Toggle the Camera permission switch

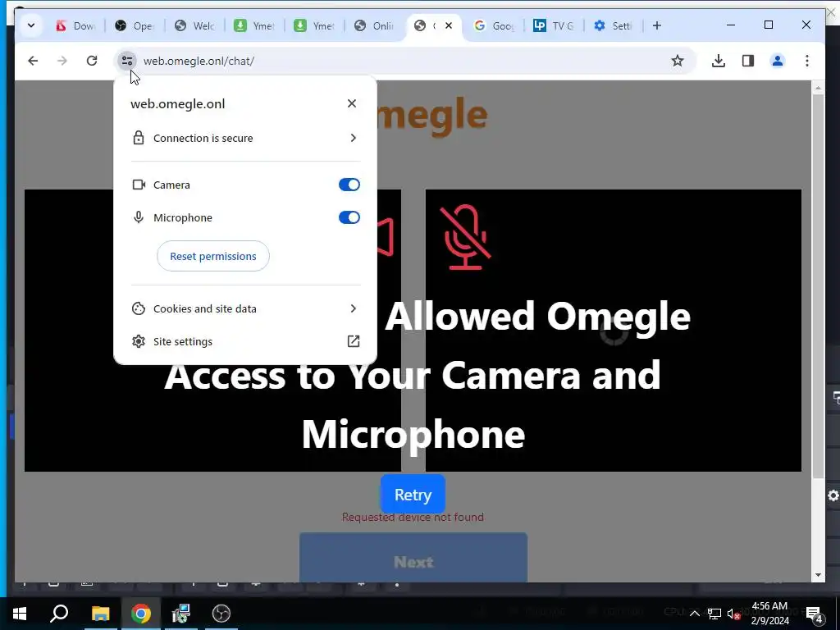click(349, 185)
